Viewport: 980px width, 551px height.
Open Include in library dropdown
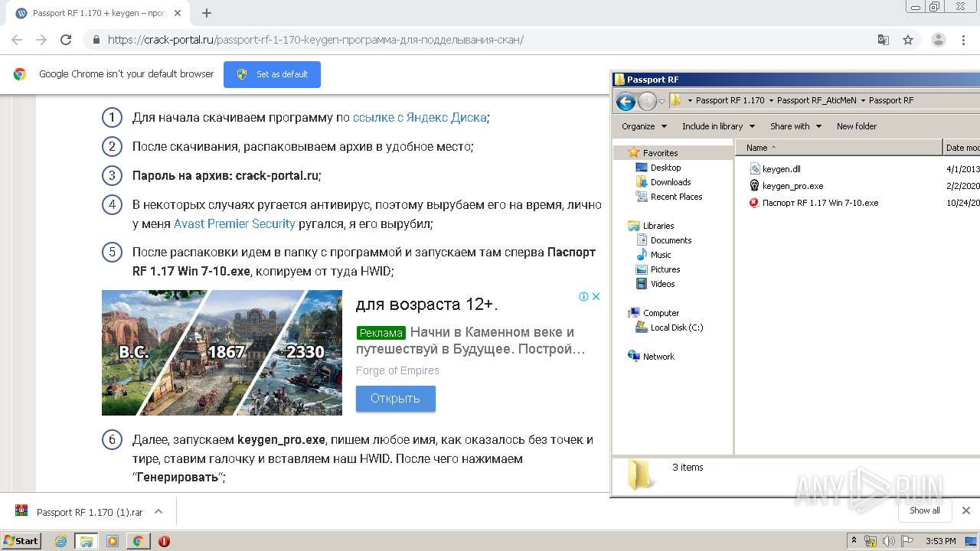tap(718, 126)
